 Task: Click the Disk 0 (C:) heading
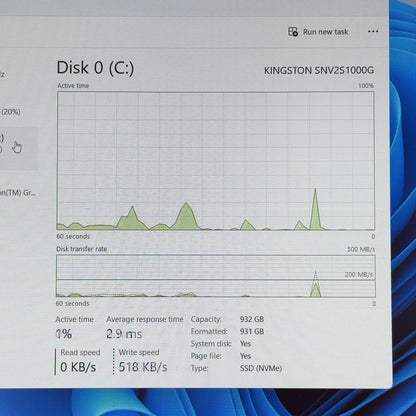[x=95, y=68]
